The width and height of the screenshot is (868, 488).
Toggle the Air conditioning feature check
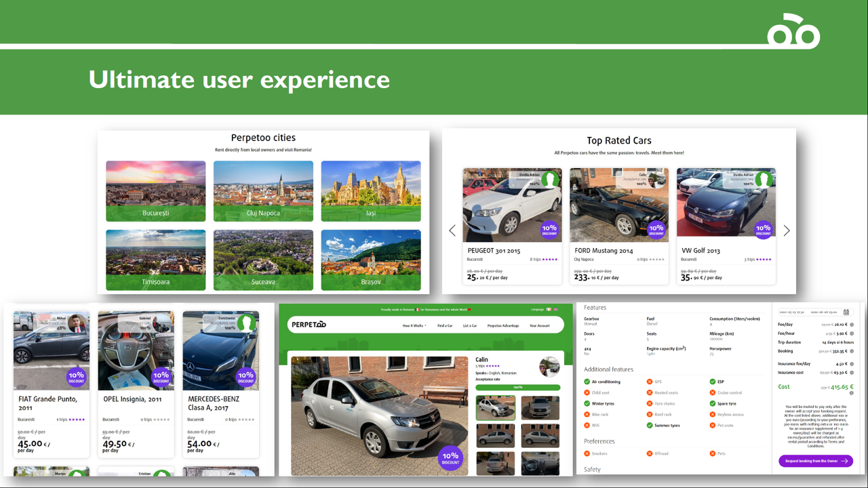587,382
